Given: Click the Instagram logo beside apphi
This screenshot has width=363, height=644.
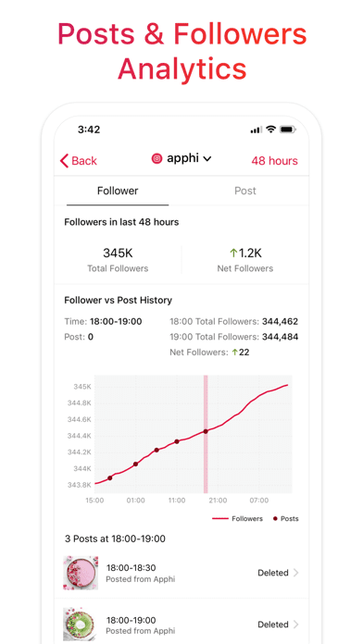Looking at the screenshot, I should coord(156,158).
